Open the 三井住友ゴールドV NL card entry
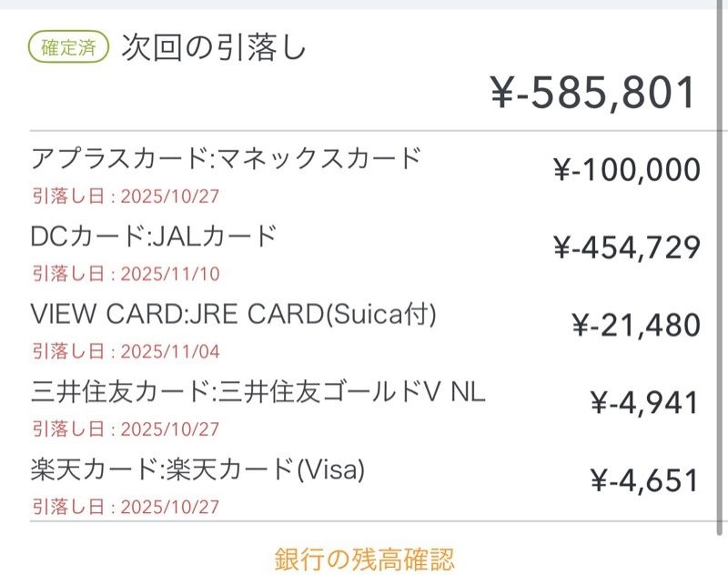Image resolution: width=728 pixels, height=575 pixels. click(258, 392)
